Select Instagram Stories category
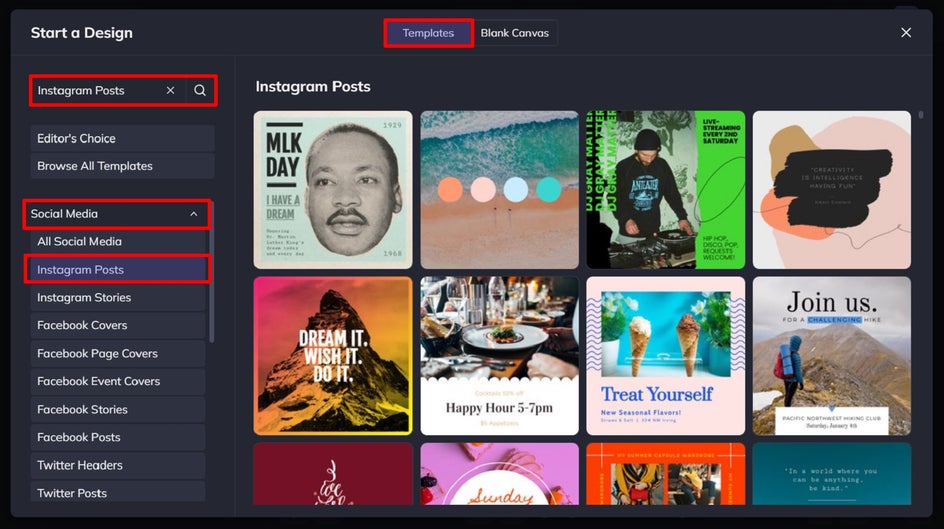This screenshot has height=529, width=944. (x=117, y=297)
